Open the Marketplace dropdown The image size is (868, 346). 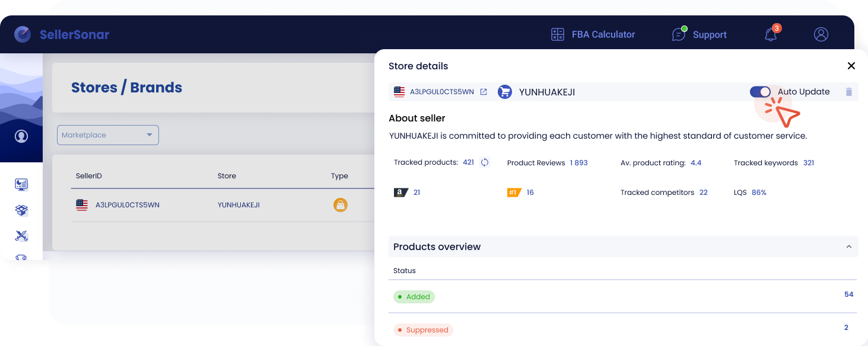tap(108, 135)
